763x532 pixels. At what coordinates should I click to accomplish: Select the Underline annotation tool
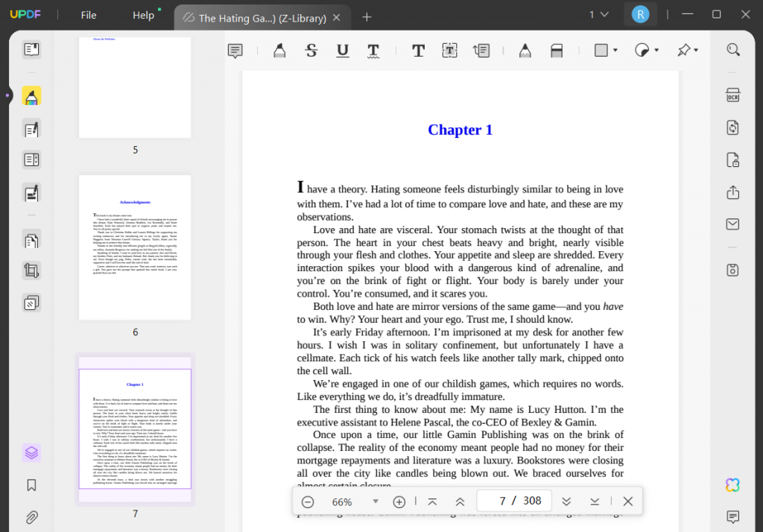point(342,50)
